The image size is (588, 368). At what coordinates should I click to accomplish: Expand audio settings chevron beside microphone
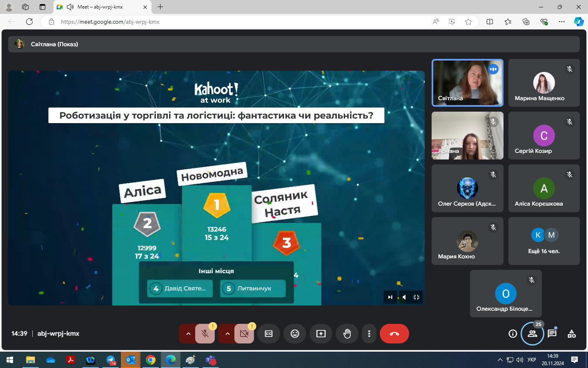click(188, 334)
